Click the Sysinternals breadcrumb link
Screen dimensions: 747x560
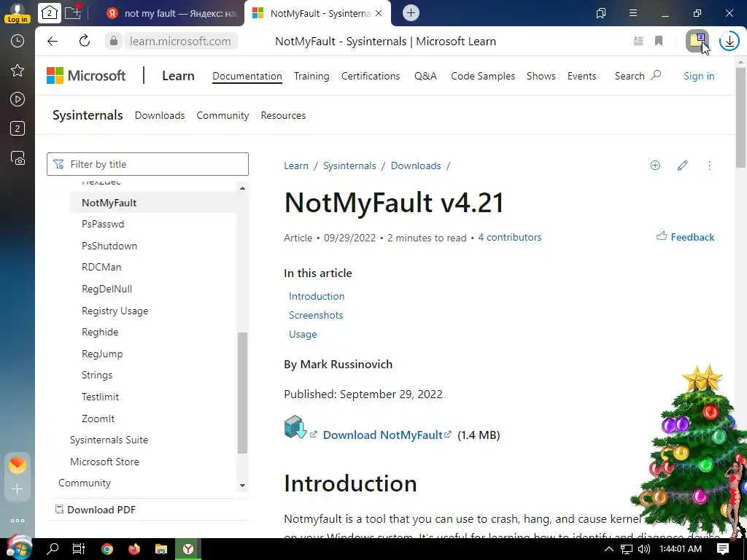pyautogui.click(x=349, y=166)
